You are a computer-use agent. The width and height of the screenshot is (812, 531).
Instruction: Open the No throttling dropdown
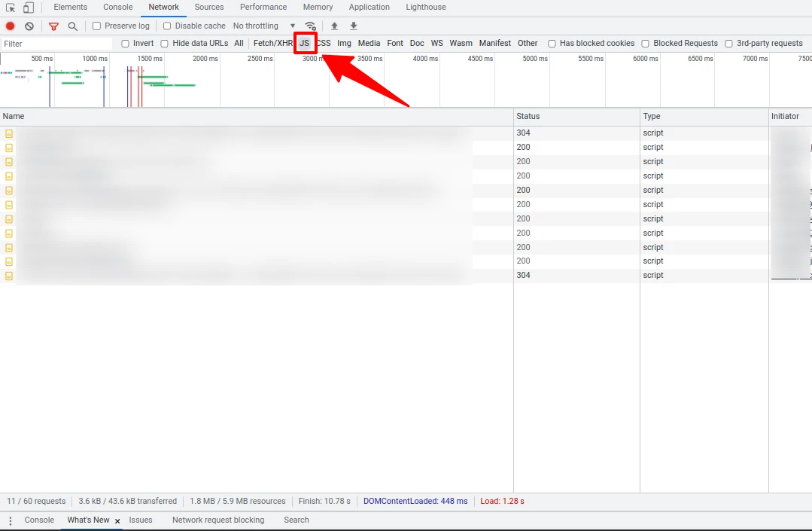263,26
